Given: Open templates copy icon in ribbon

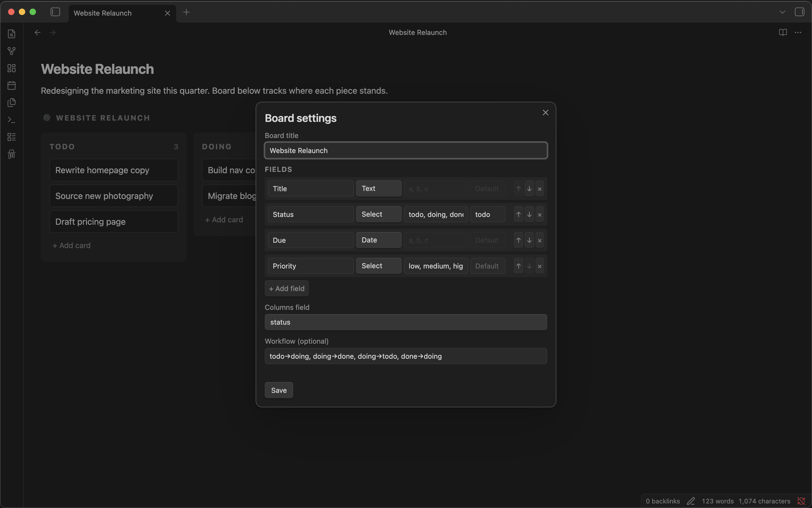Looking at the screenshot, I should point(12,103).
